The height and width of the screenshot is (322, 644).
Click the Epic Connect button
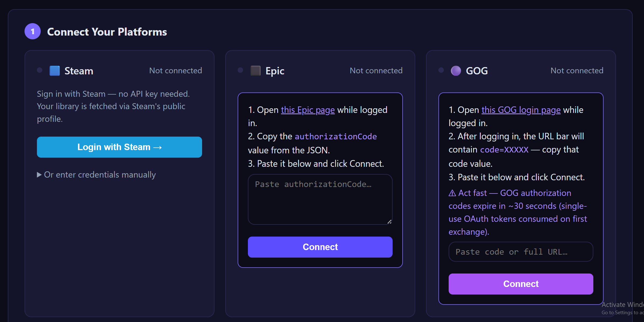pos(320,247)
